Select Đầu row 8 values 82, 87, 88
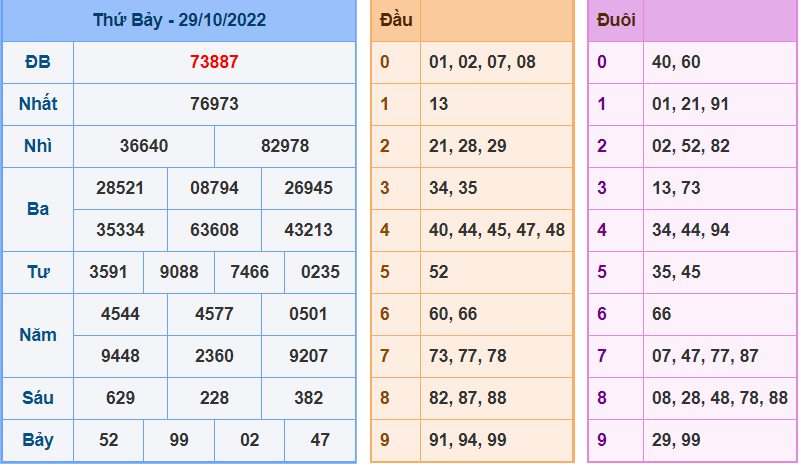 tap(467, 398)
